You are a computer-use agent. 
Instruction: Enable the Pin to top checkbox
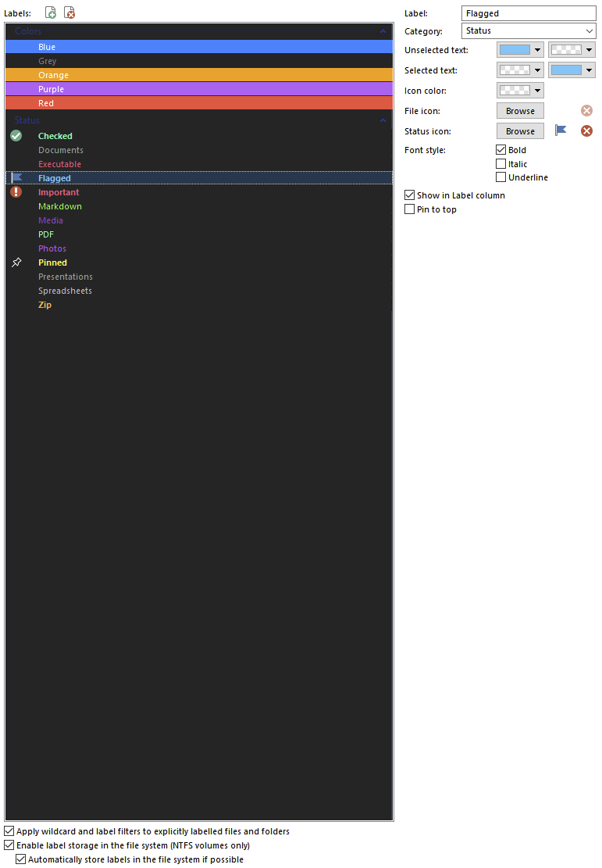409,209
